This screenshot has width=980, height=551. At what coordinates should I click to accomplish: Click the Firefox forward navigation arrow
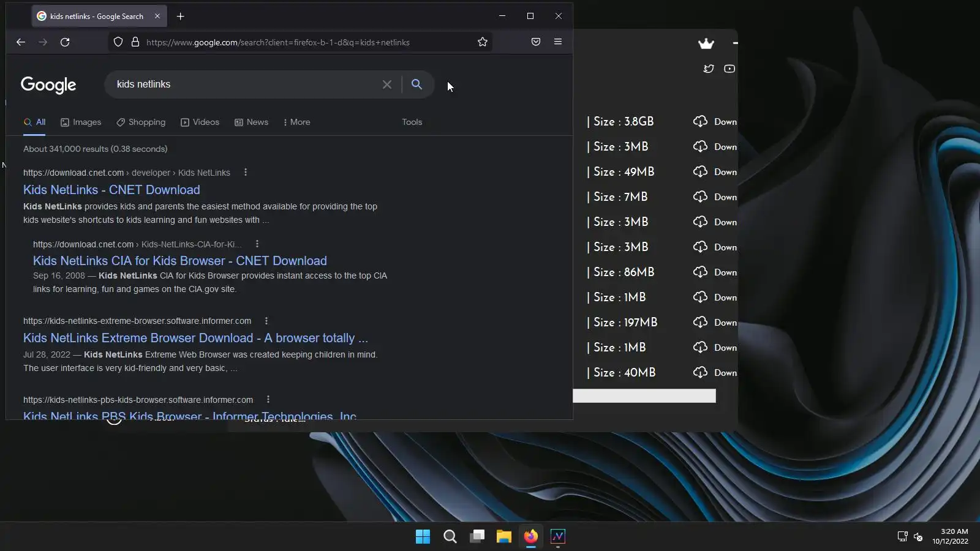point(43,42)
